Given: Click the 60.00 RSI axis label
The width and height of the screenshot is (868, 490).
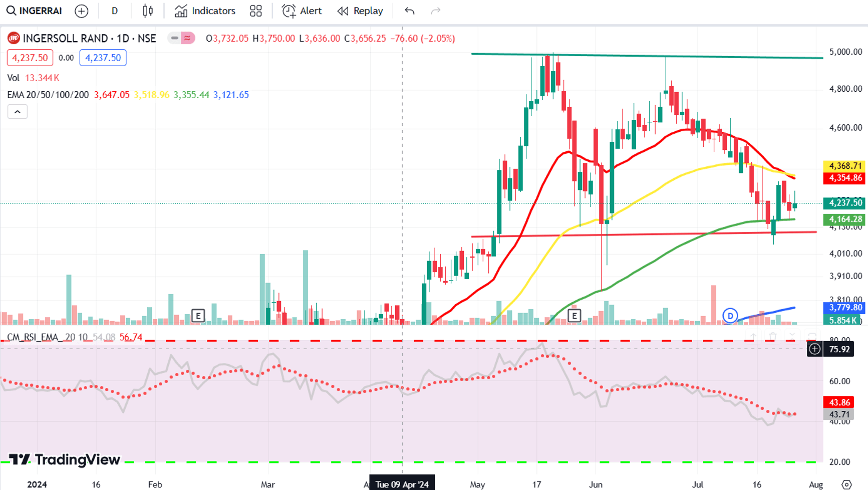Looking at the screenshot, I should (x=839, y=381).
